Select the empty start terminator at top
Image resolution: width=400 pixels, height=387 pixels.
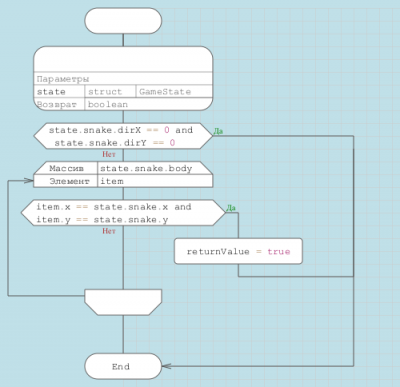click(x=123, y=21)
